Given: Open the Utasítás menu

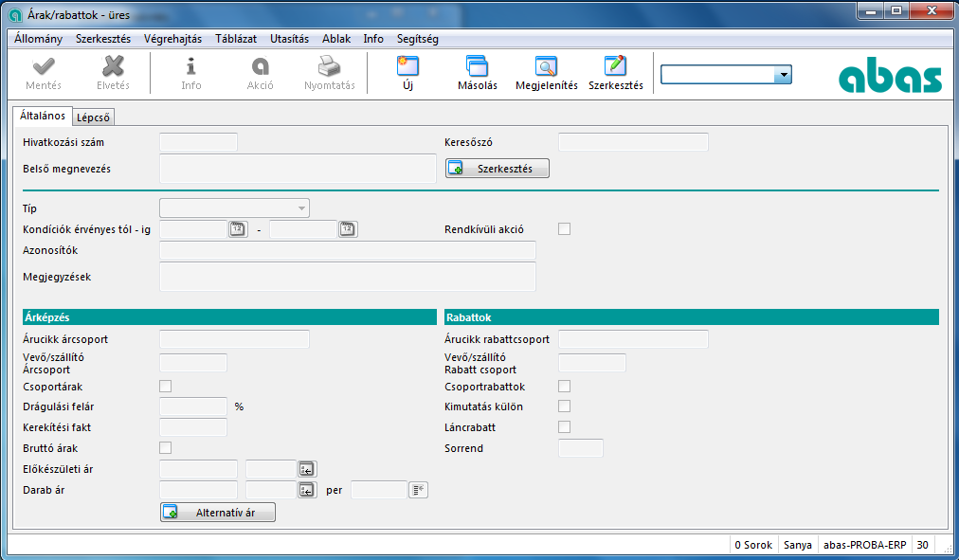Looking at the screenshot, I should (x=289, y=39).
